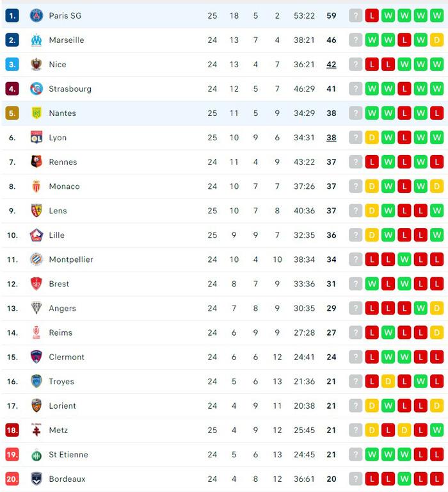
Task: Open the Lyon OL logo
Action: coord(36,138)
